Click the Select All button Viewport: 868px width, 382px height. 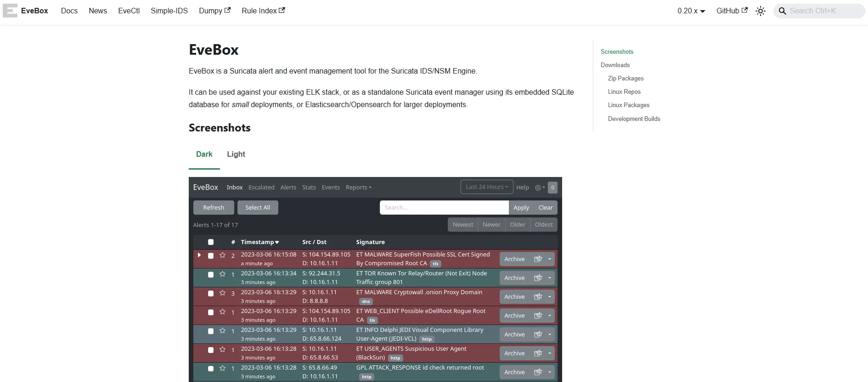click(258, 208)
